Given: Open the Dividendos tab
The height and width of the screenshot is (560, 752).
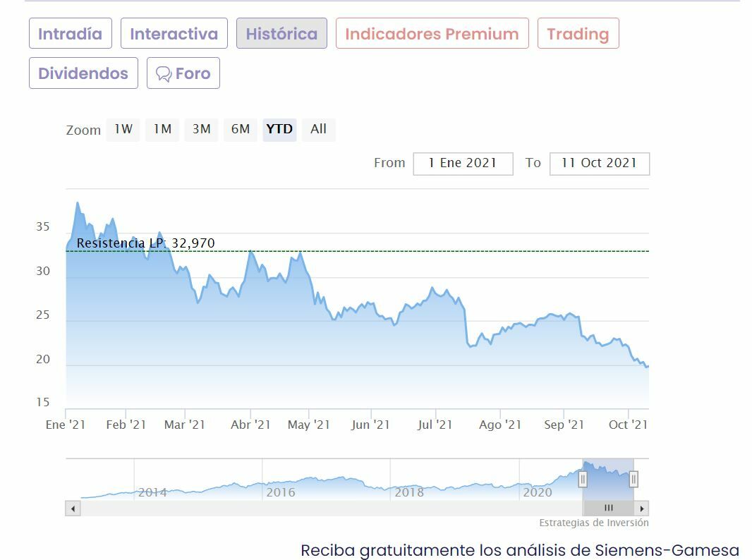Looking at the screenshot, I should click(83, 73).
